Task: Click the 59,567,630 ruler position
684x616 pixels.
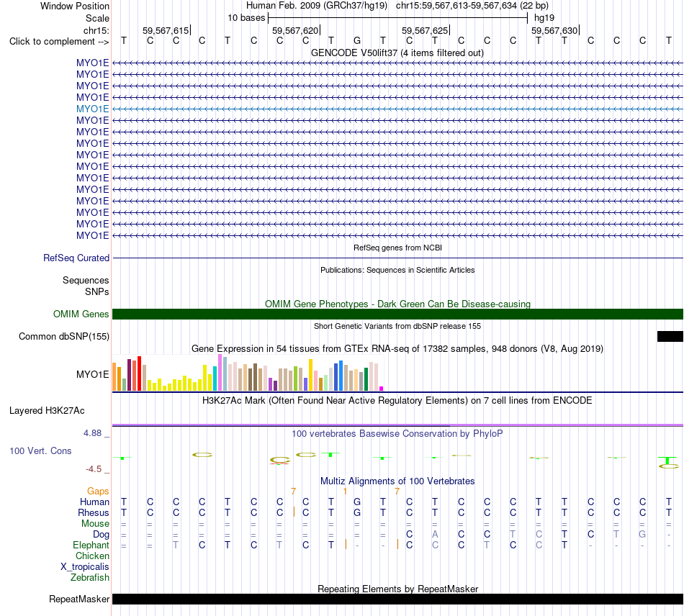Action: pos(554,31)
